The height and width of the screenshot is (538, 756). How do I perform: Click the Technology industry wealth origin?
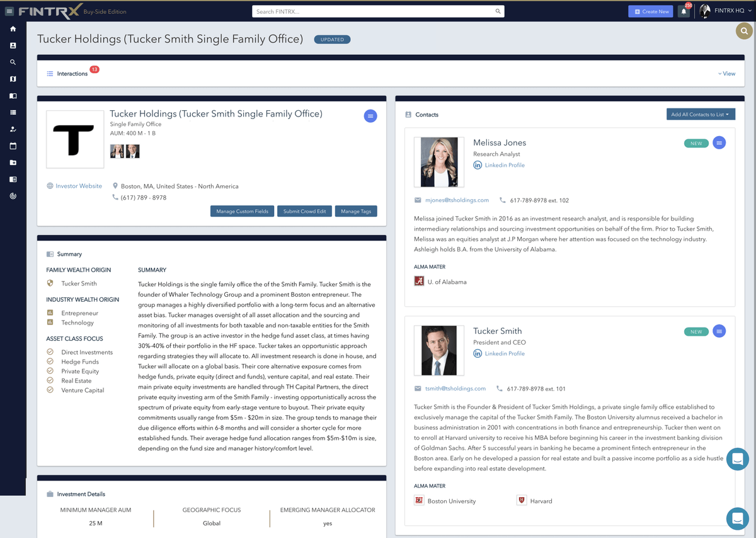click(x=77, y=323)
